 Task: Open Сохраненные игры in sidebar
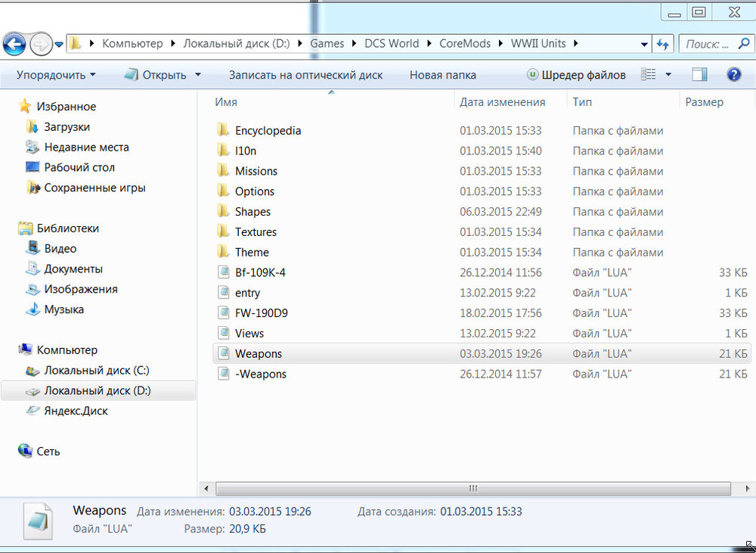pos(94,188)
